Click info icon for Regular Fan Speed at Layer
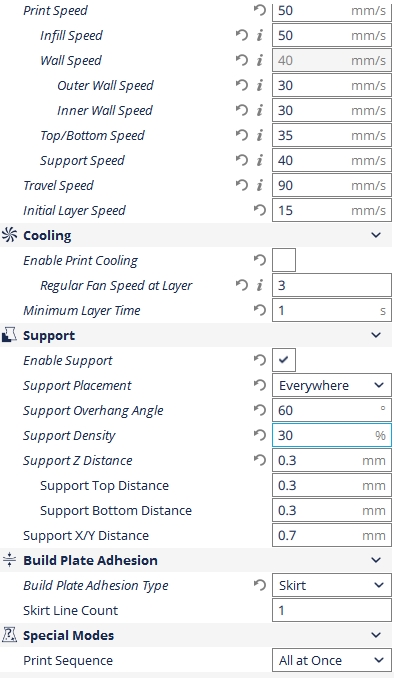394x689 pixels. point(260,285)
